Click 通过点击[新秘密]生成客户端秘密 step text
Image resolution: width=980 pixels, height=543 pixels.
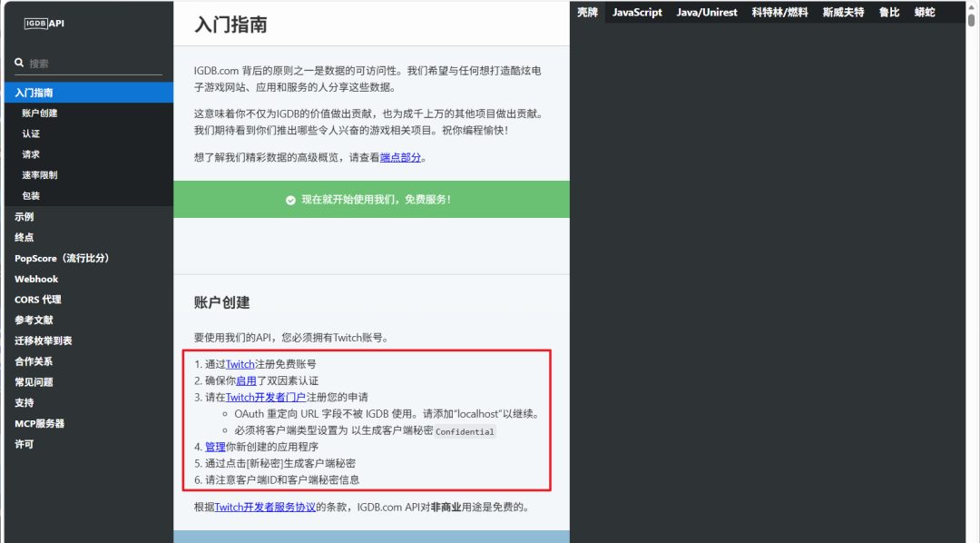click(x=280, y=464)
